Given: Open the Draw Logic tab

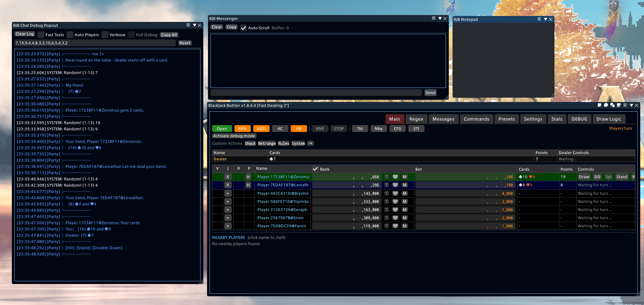Looking at the screenshot, I should pyautogui.click(x=609, y=119).
